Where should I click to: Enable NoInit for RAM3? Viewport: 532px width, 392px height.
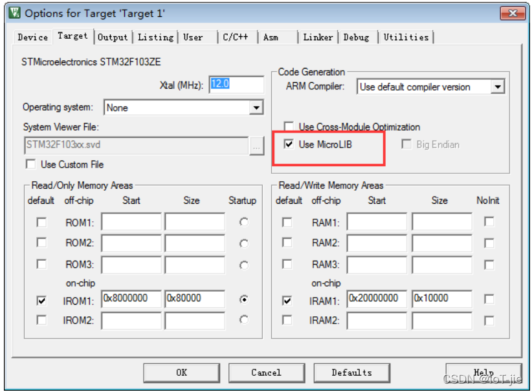(x=489, y=265)
